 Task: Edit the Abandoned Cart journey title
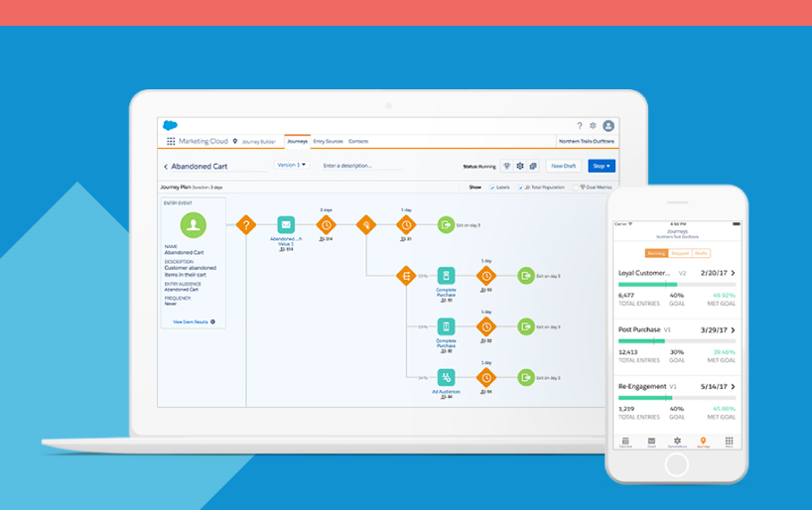tap(200, 167)
